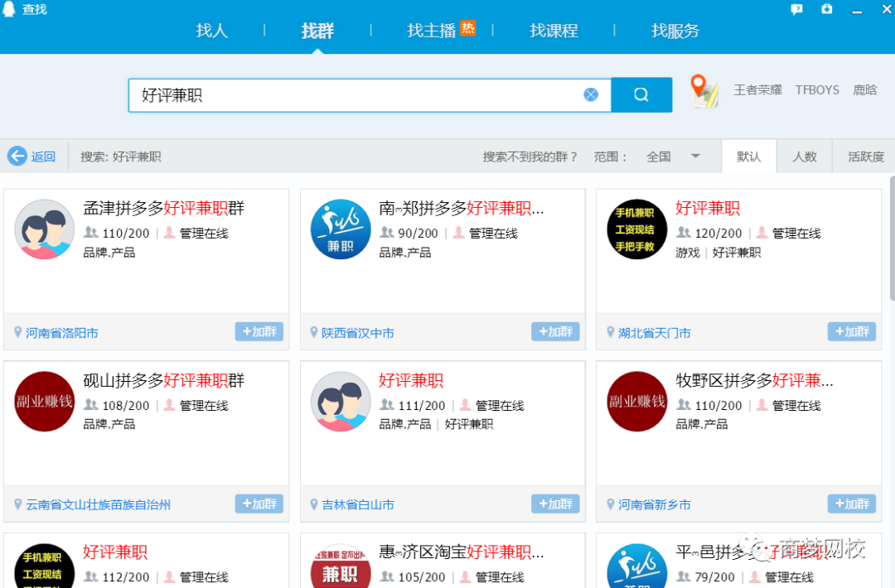Join 砚山拼多多好评兼职群 with 加群

[x=259, y=504]
